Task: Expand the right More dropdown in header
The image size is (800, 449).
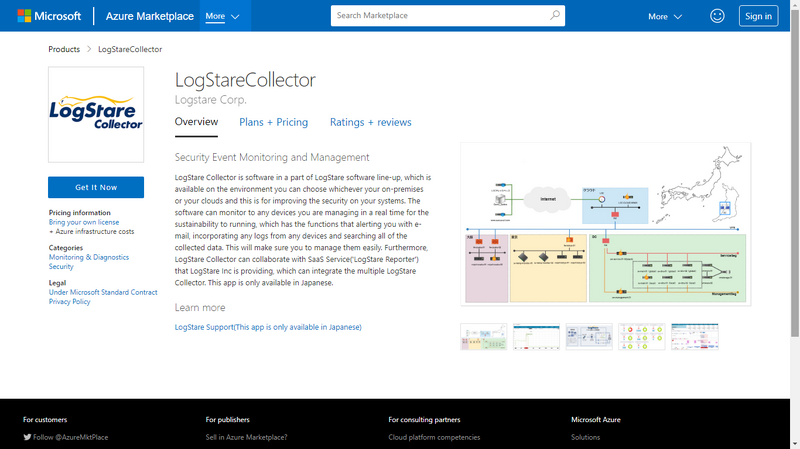Action: [x=665, y=16]
